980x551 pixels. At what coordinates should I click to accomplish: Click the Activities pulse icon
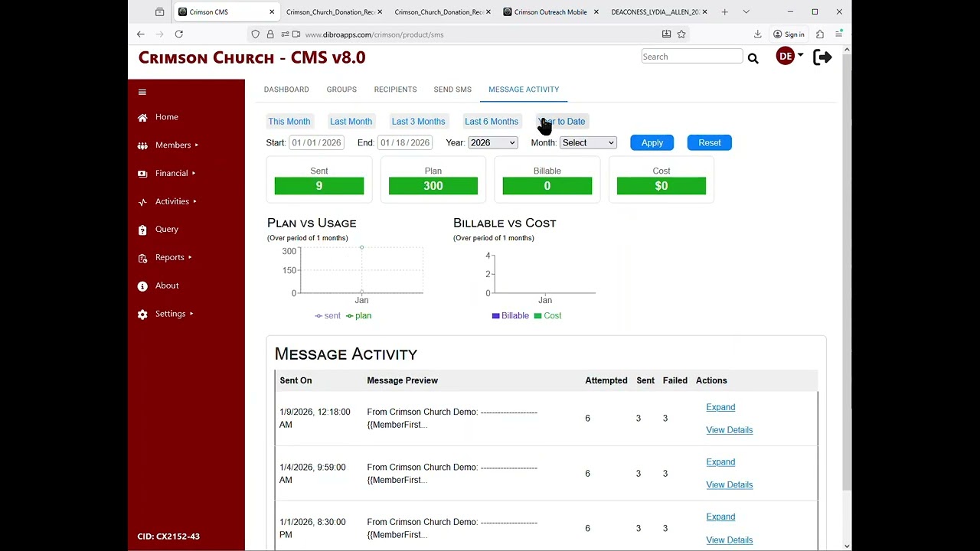[x=142, y=202]
